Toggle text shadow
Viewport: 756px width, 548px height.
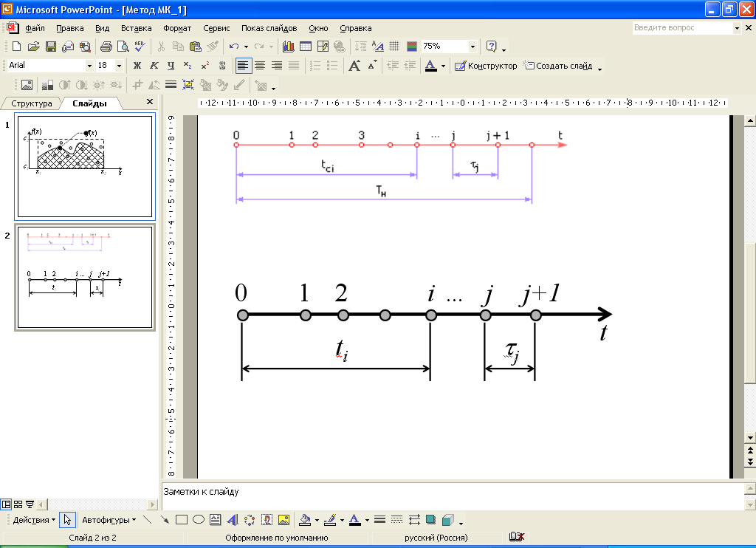(221, 66)
